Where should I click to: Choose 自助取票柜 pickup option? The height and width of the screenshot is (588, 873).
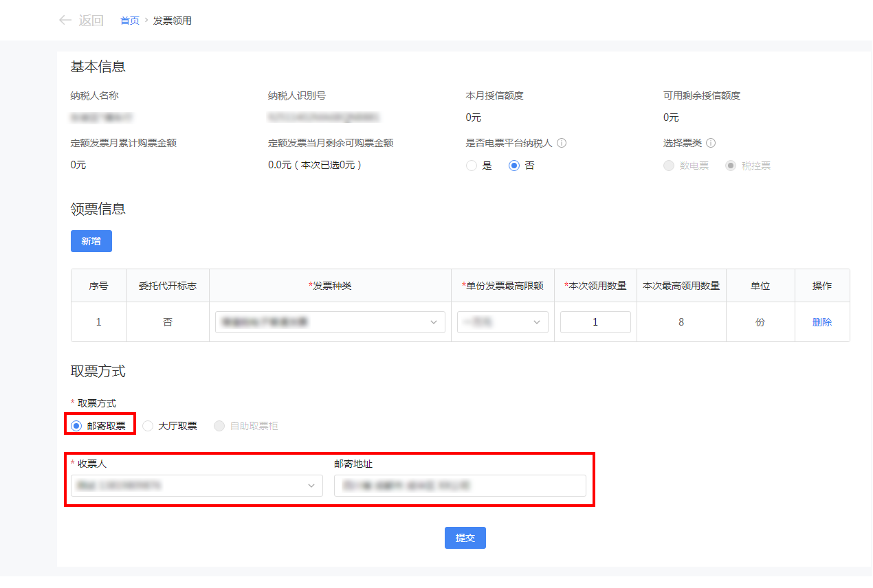tap(219, 426)
